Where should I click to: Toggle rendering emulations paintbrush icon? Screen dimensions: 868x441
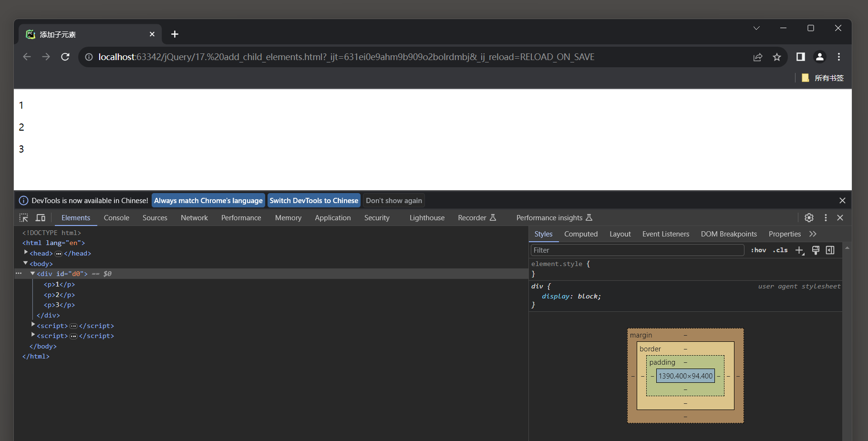(816, 250)
